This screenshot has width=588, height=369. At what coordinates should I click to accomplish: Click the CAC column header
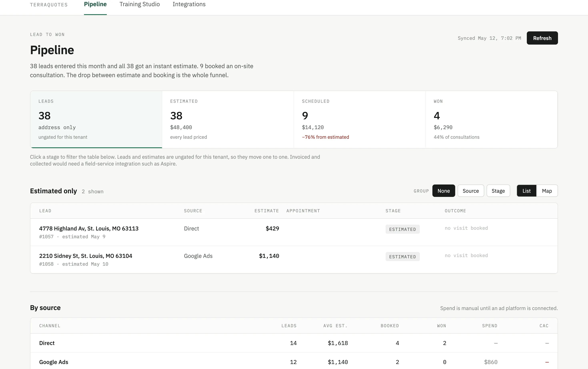(544, 326)
